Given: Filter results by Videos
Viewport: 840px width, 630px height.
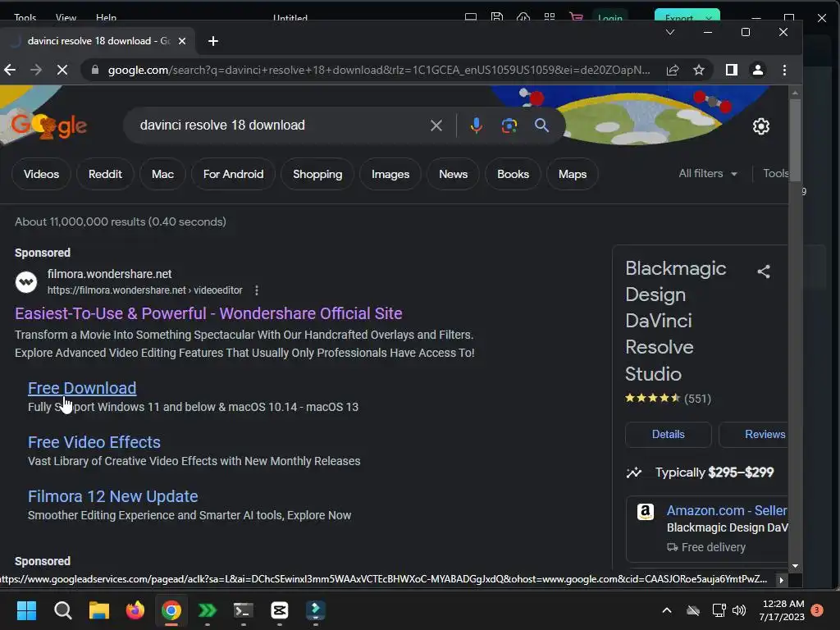Looking at the screenshot, I should 41,174.
